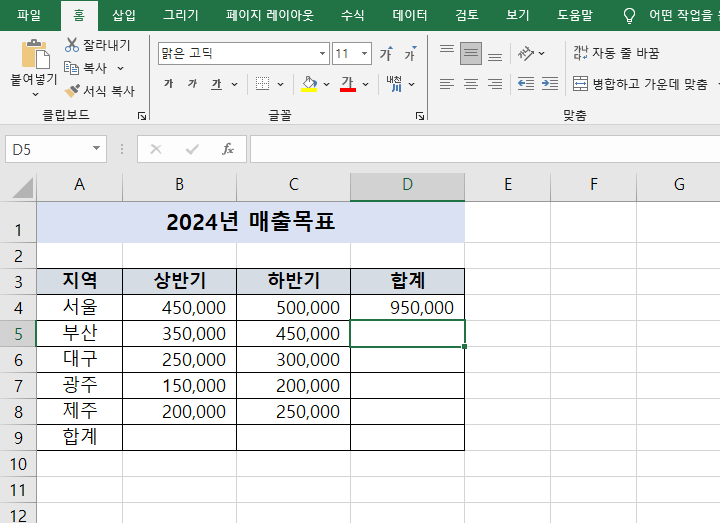Select row 9 header

[18, 438]
